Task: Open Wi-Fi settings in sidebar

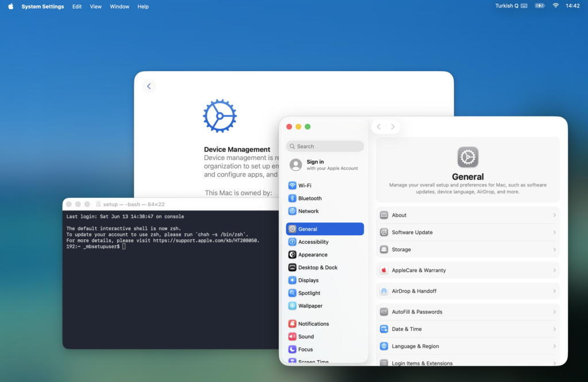Action: coord(325,185)
